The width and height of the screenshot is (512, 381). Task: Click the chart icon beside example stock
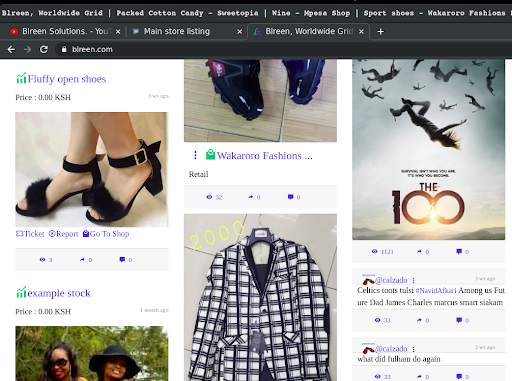(21, 293)
